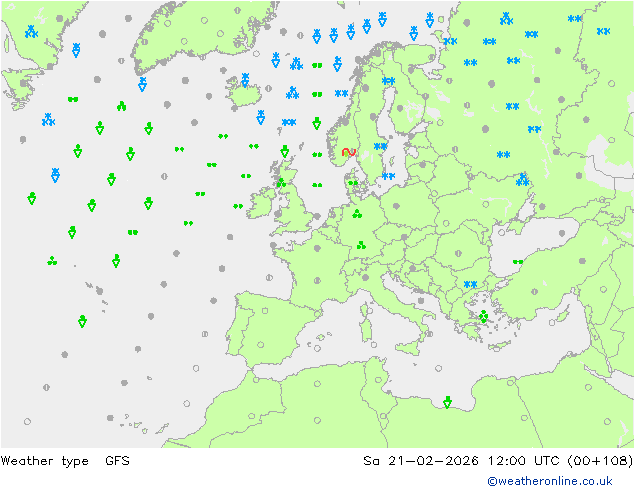Viewport: 634px width, 490px height.
Task: Click the red freezing rain symbol over Norway
Action: [x=348, y=152]
